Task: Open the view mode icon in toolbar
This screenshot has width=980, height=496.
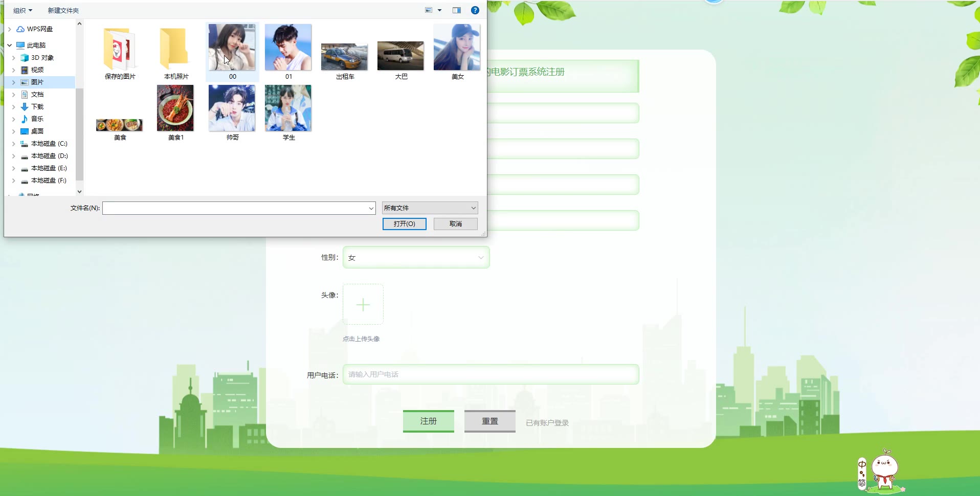Action: point(429,10)
